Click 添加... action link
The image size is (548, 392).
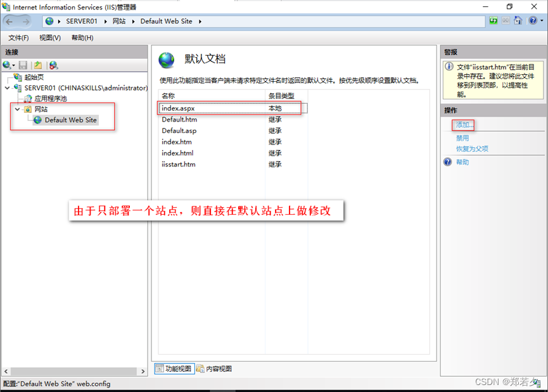pos(464,125)
